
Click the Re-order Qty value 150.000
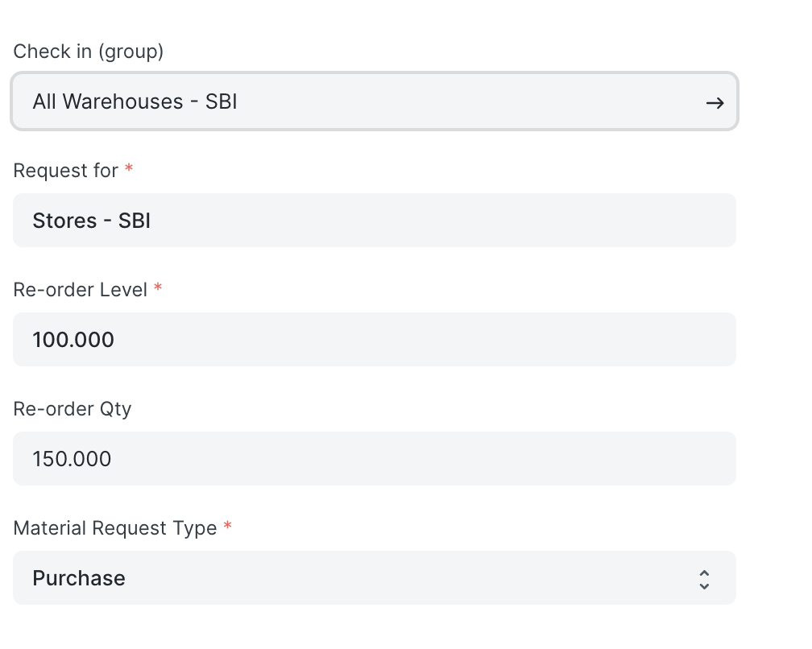(375, 458)
